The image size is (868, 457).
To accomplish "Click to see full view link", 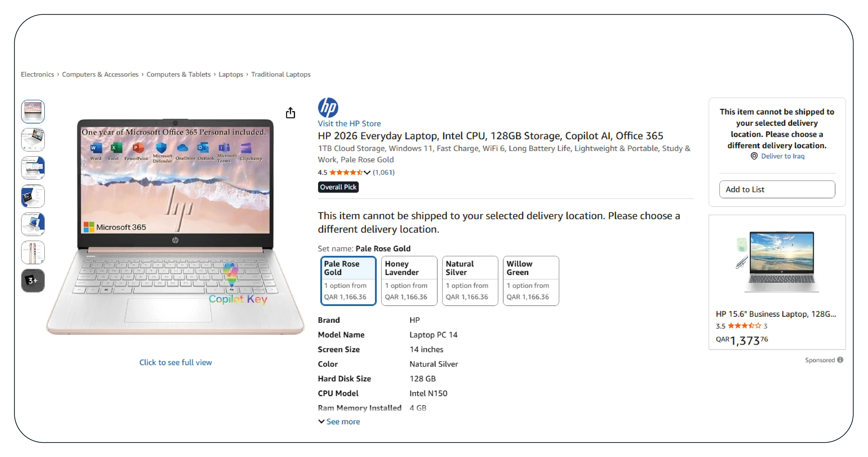I will [175, 362].
